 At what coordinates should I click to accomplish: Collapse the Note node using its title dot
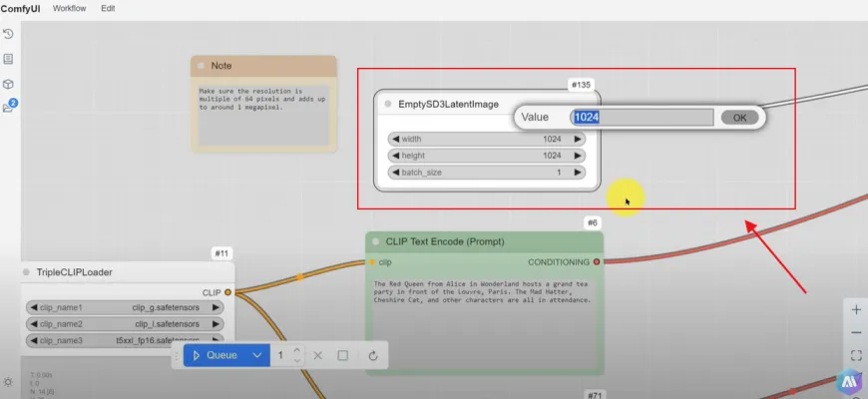coord(201,66)
